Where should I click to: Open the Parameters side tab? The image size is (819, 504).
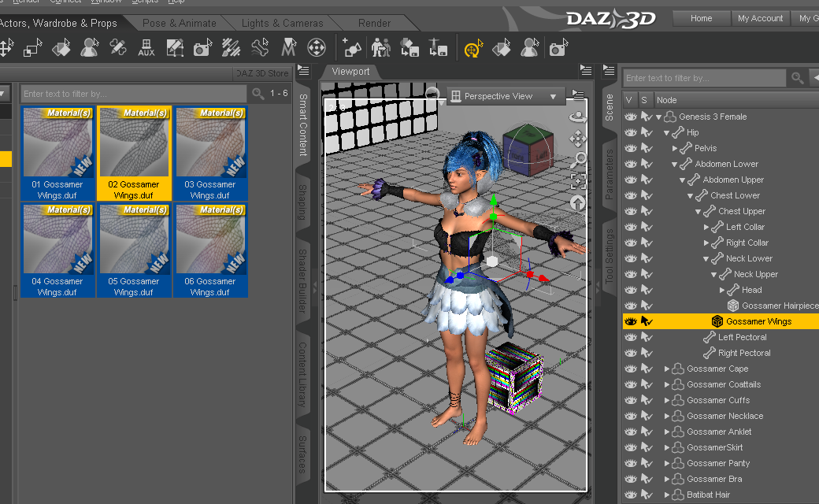pos(609,175)
